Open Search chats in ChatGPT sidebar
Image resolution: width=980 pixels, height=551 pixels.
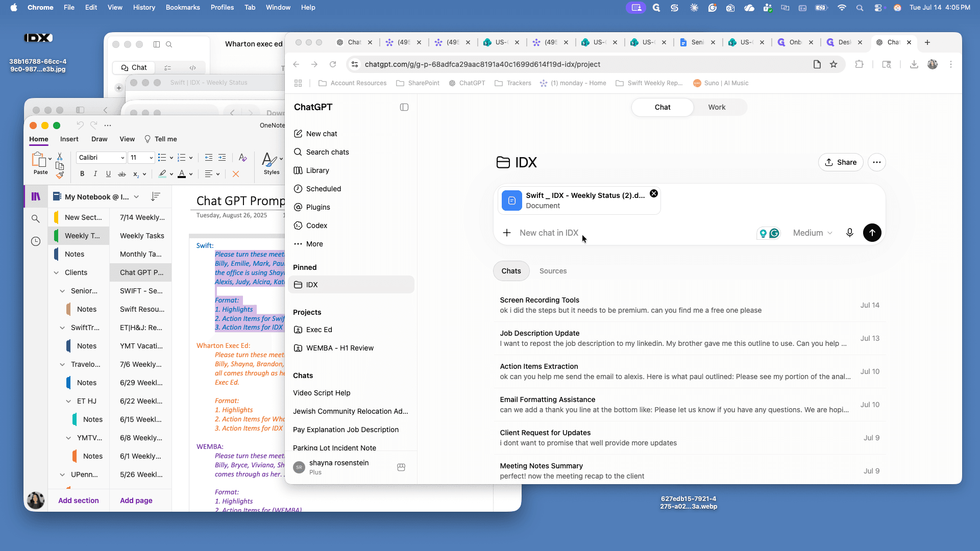pos(351,152)
